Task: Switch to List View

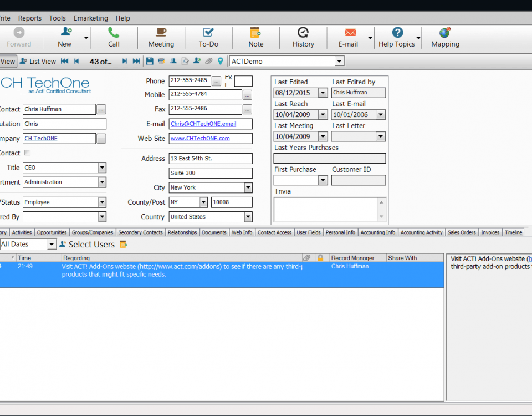Action: pos(38,61)
